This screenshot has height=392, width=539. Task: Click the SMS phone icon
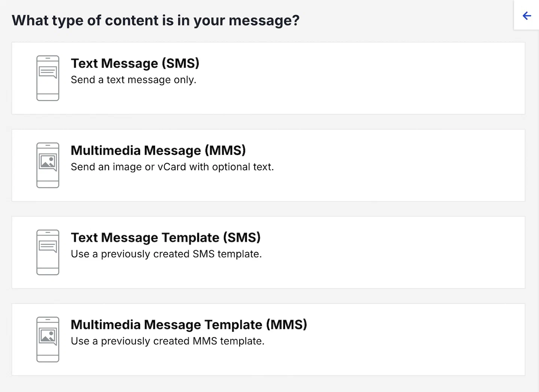48,78
